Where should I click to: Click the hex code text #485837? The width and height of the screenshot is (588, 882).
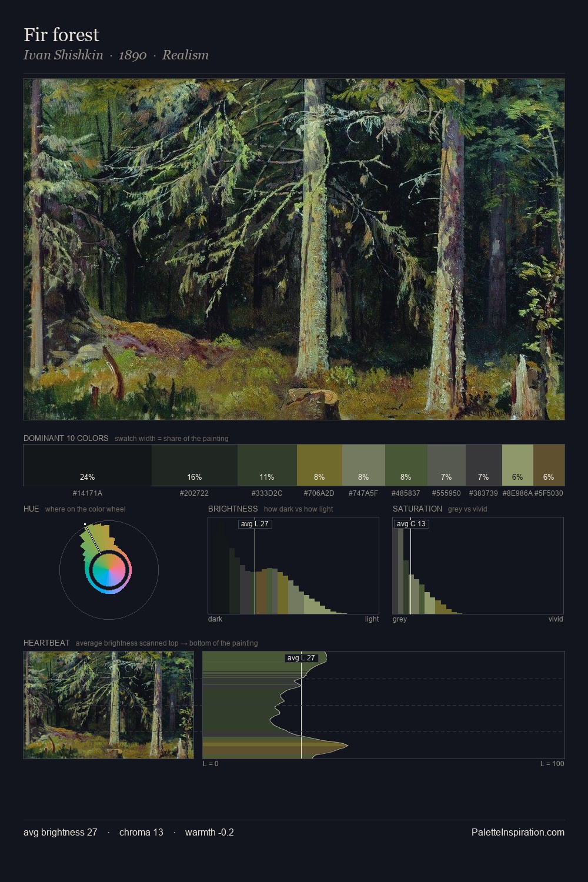(x=406, y=493)
